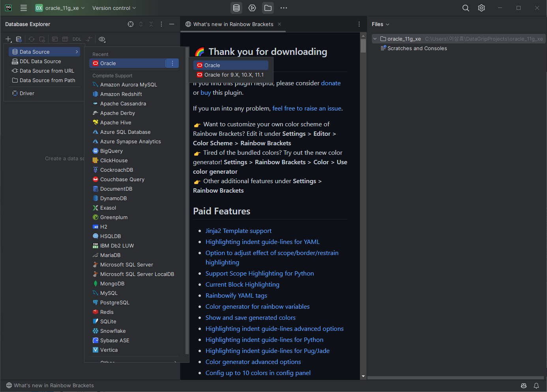
Task: Select Amazon Aurora MySQL data source
Action: pyautogui.click(x=134, y=84)
